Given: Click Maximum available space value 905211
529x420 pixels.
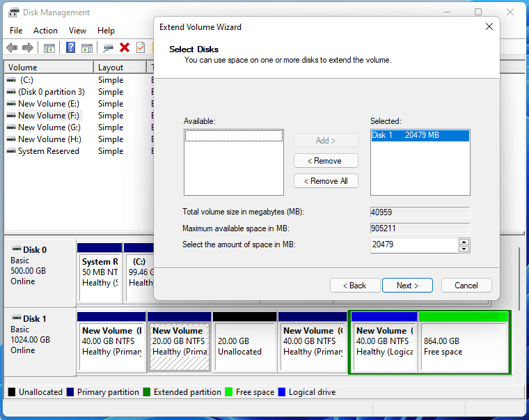Looking at the screenshot, I should [x=420, y=228].
